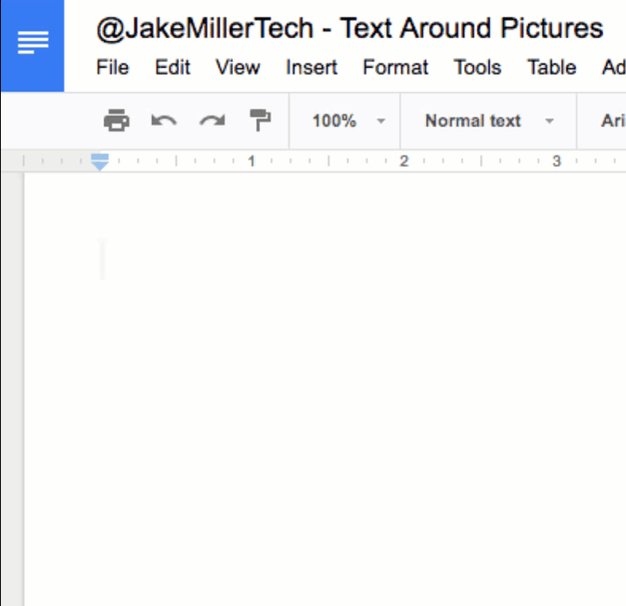Viewport: 626px width, 606px height.
Task: Click the Print icon
Action: click(116, 120)
